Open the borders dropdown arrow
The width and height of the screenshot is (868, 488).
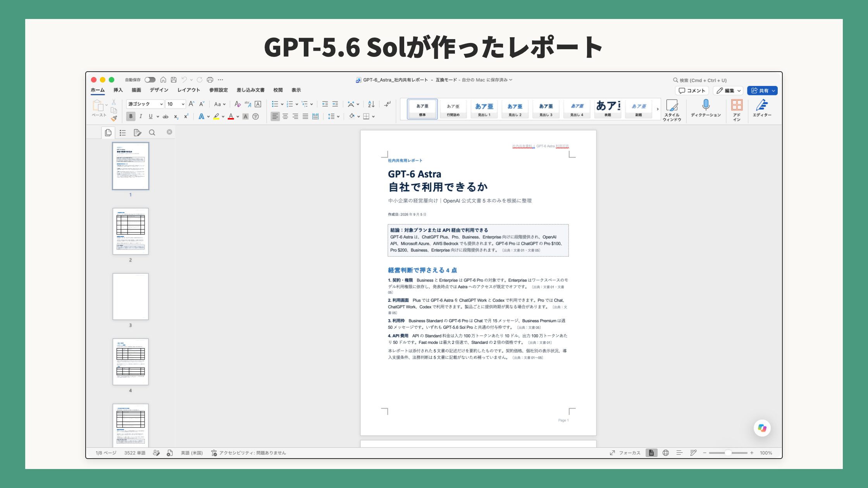(x=373, y=116)
